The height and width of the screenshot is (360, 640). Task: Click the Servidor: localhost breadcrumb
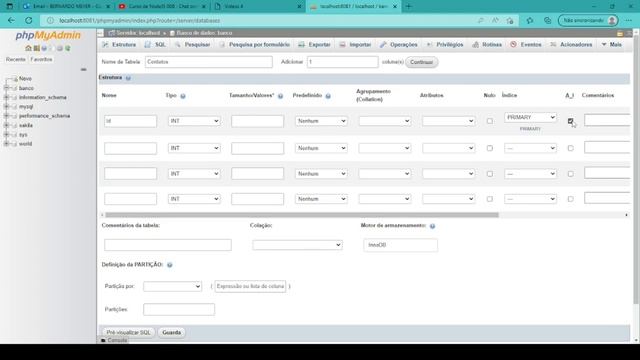pyautogui.click(x=135, y=33)
